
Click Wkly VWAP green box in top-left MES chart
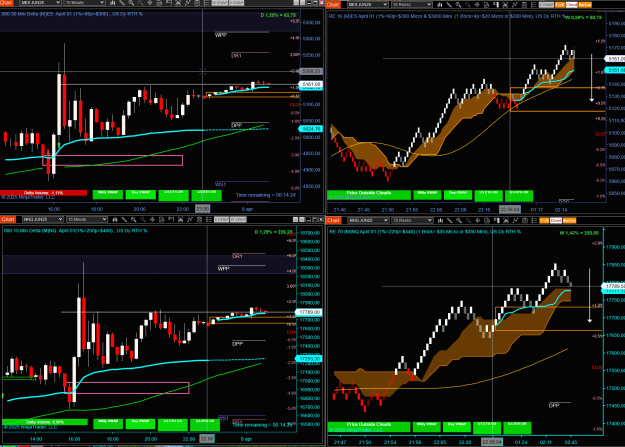pos(108,194)
